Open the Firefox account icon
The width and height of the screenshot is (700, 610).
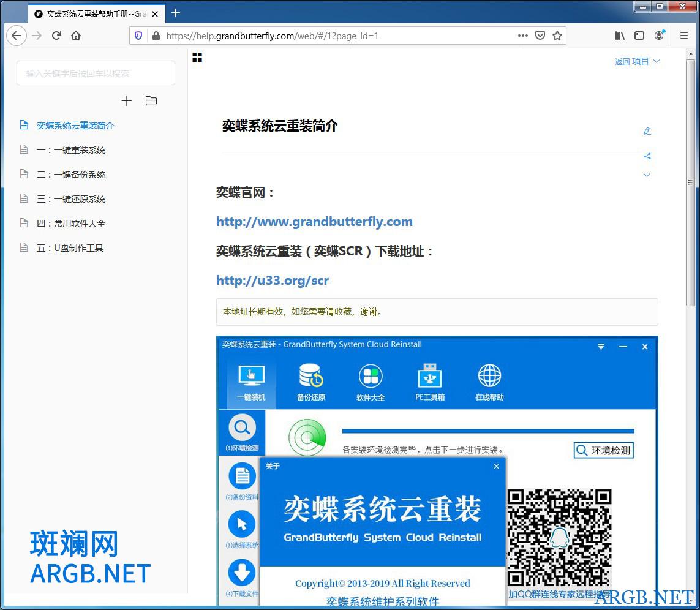pos(660,36)
